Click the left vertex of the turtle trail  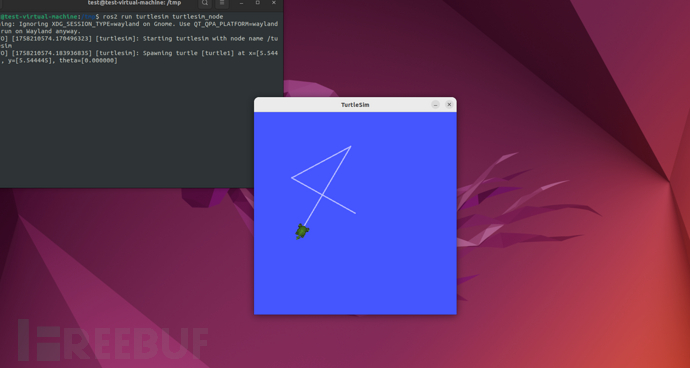[x=292, y=178]
